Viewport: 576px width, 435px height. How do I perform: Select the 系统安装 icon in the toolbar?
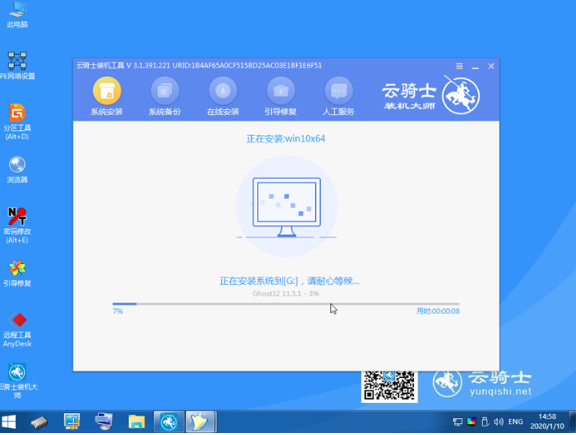(x=107, y=96)
